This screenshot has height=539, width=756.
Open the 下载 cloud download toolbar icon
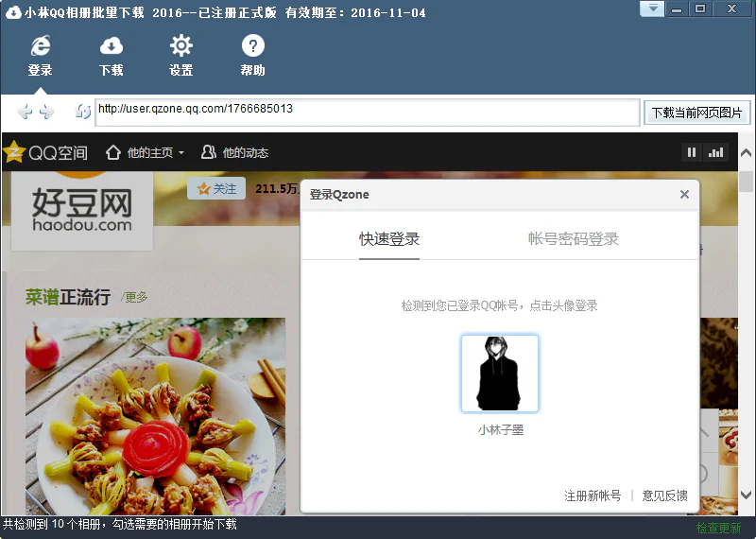point(112,56)
